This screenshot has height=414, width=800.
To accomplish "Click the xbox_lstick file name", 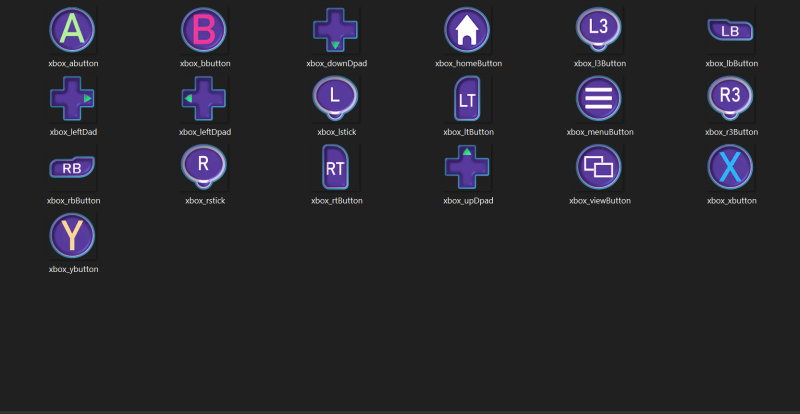I will pyautogui.click(x=337, y=132).
